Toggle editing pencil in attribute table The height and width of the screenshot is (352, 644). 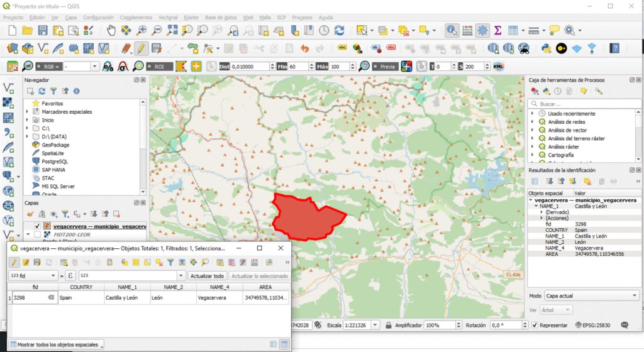(14, 262)
